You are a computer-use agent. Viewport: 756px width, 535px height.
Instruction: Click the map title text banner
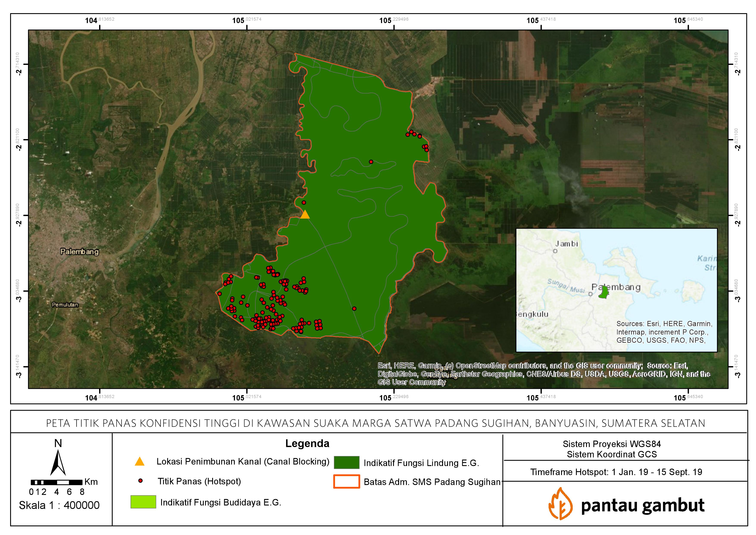coord(375,423)
